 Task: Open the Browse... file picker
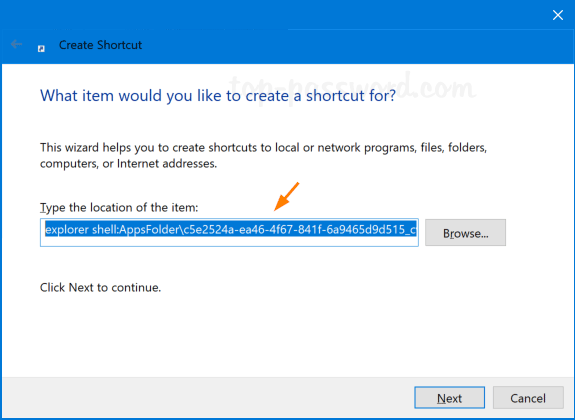click(x=465, y=233)
